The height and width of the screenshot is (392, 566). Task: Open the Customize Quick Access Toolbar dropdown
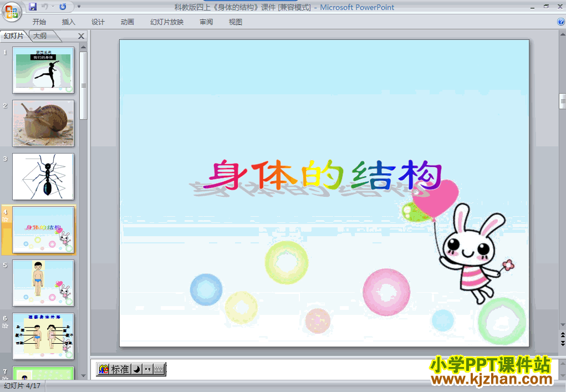tap(79, 7)
